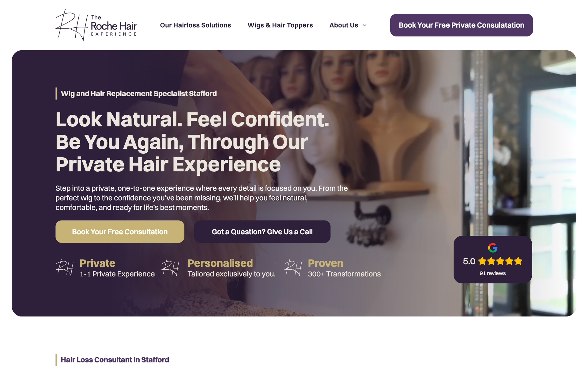Click the RH icon beside Private

coord(65,268)
